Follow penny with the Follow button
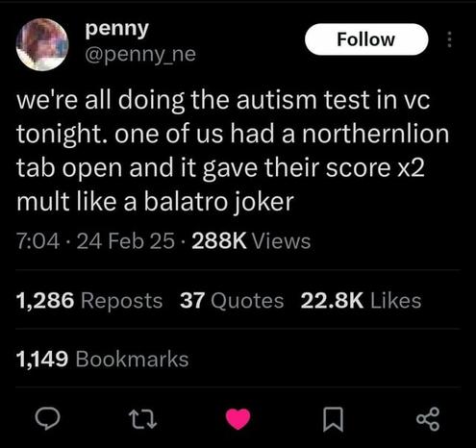 point(366,39)
